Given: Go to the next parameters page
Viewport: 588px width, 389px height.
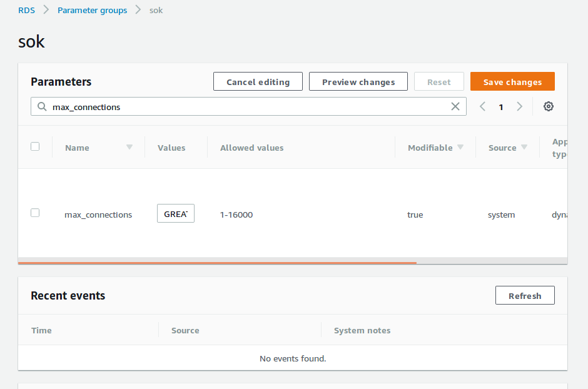Looking at the screenshot, I should [519, 107].
